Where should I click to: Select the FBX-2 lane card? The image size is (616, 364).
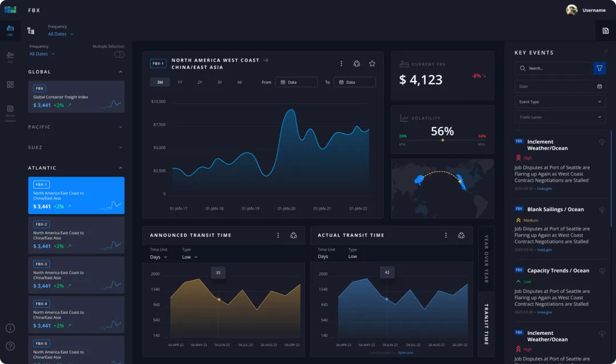pyautogui.click(x=76, y=235)
